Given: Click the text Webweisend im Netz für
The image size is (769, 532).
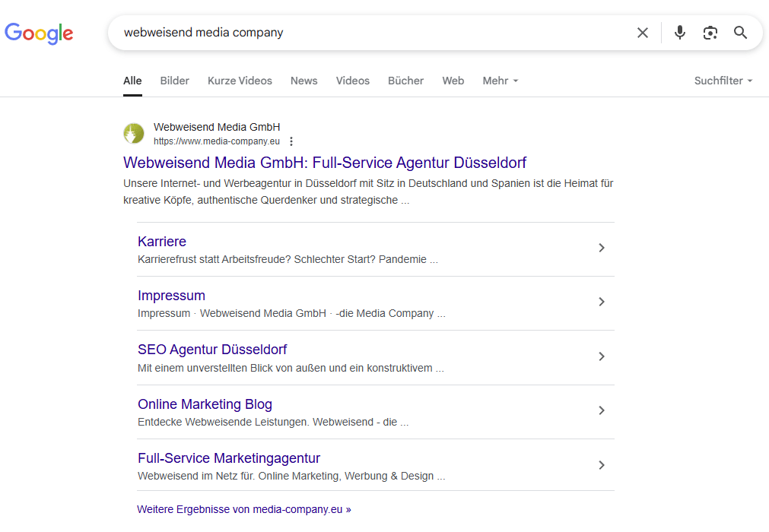Looking at the screenshot, I should (196, 476).
